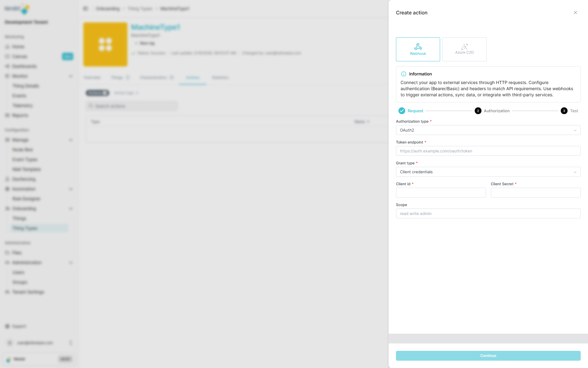Click the Tenant Settings icon

7,292
